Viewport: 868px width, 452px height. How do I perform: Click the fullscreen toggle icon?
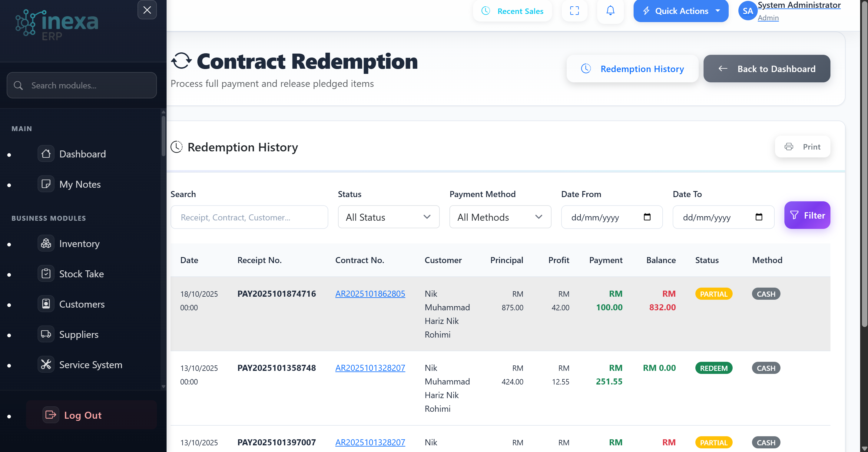(574, 11)
